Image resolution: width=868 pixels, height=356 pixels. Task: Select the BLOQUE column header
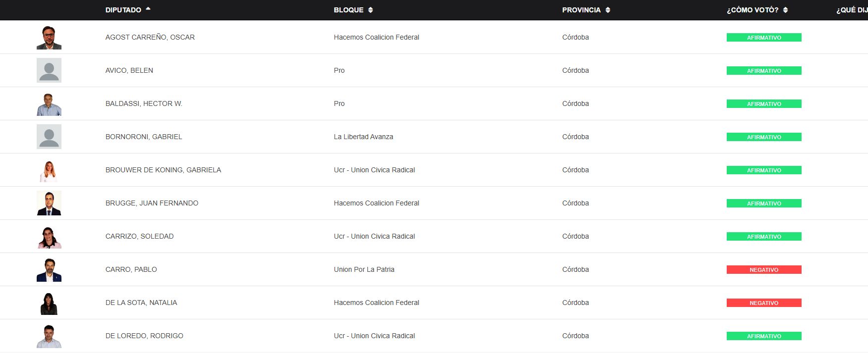(348, 10)
